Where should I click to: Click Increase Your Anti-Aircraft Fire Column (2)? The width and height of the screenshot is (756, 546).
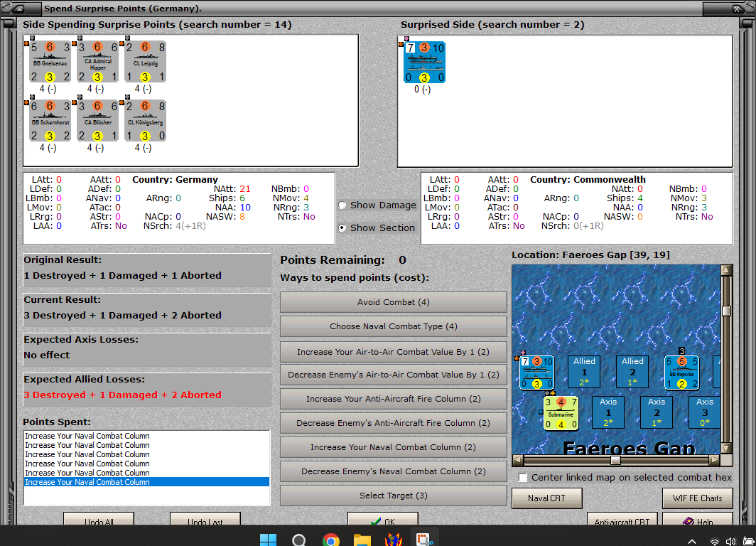pyautogui.click(x=394, y=399)
